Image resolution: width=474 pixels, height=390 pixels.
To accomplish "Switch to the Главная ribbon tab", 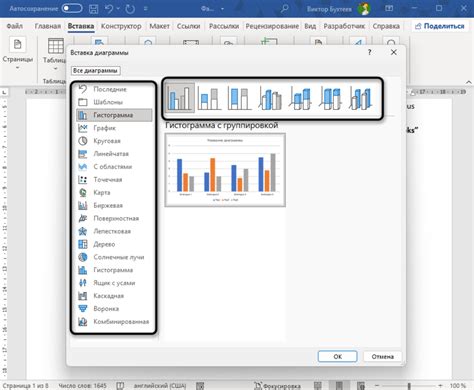I will pyautogui.click(x=48, y=26).
